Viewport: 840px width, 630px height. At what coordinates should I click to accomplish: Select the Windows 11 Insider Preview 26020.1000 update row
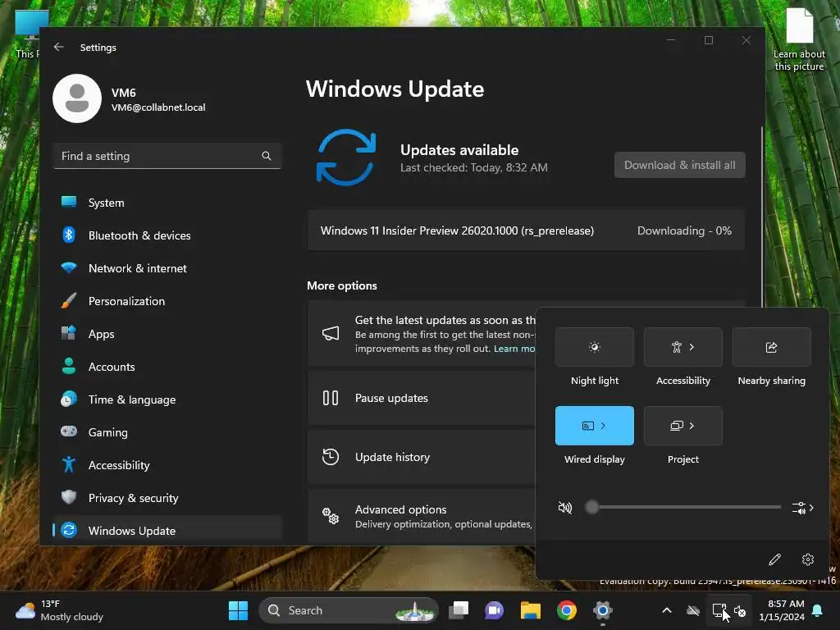pos(526,231)
